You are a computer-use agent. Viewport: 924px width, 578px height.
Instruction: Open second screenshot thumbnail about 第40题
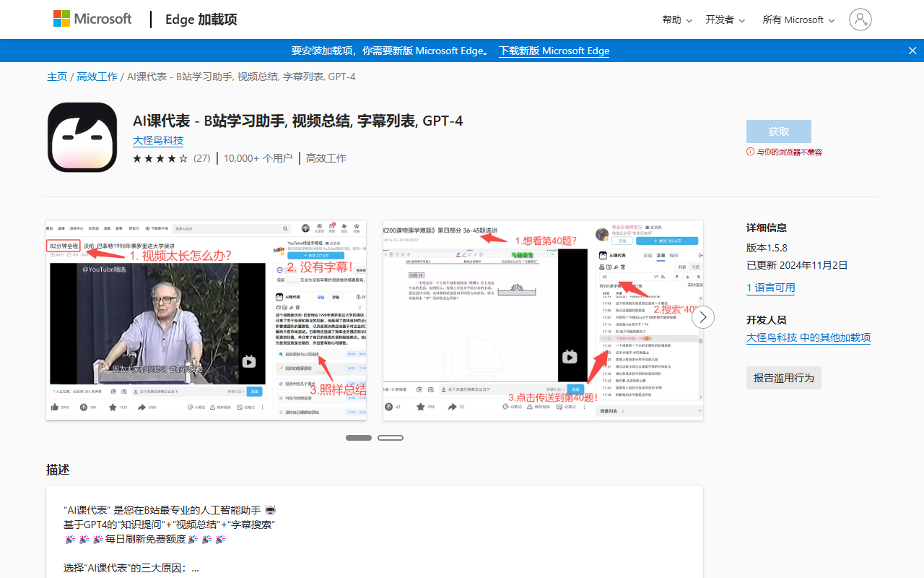543,320
